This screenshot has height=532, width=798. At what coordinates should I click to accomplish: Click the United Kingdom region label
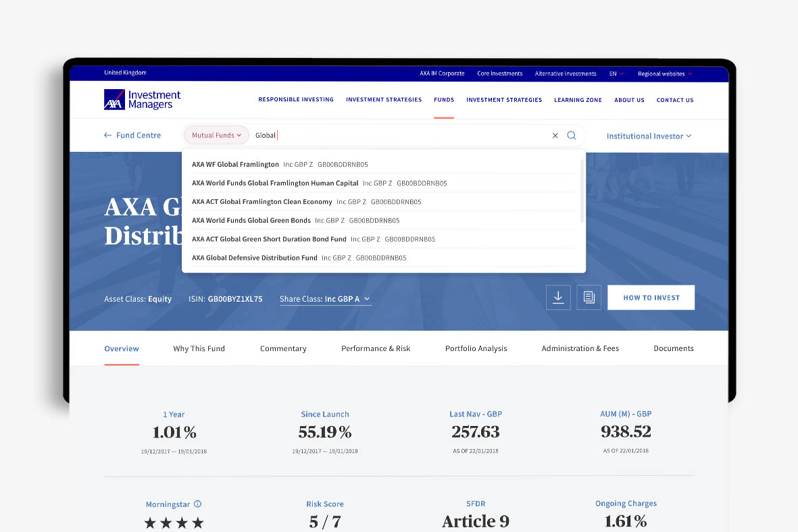[x=125, y=73]
